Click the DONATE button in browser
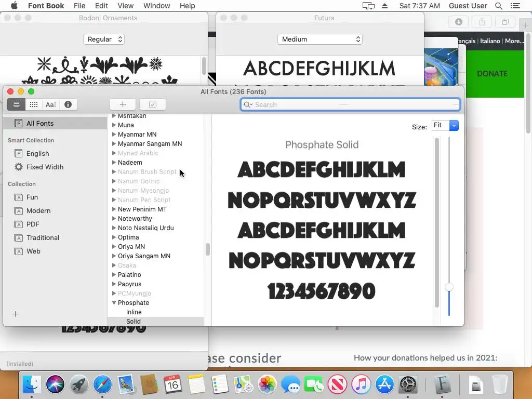Viewport: 532px width, 399px height. [x=493, y=74]
